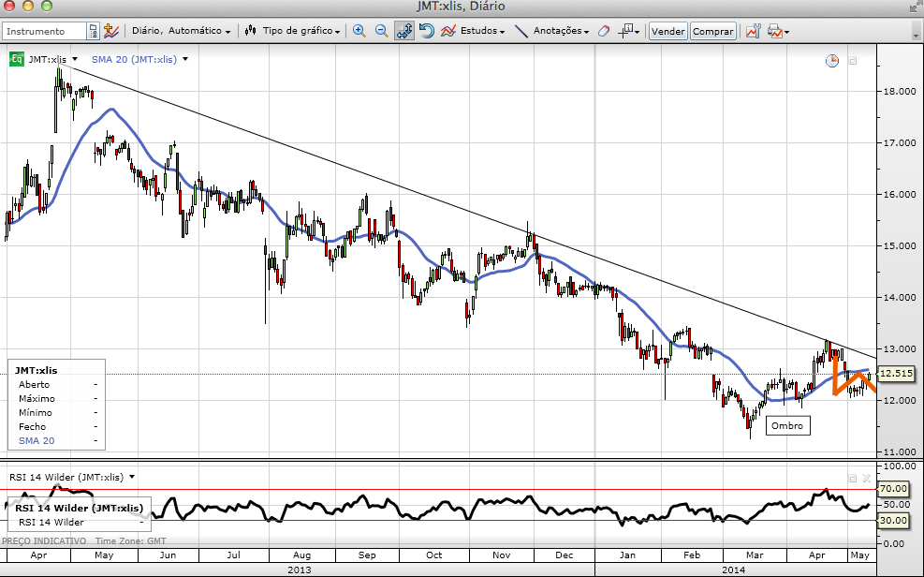Expand the print options dropdown arrow
This screenshot has height=577, width=924.
point(786,33)
